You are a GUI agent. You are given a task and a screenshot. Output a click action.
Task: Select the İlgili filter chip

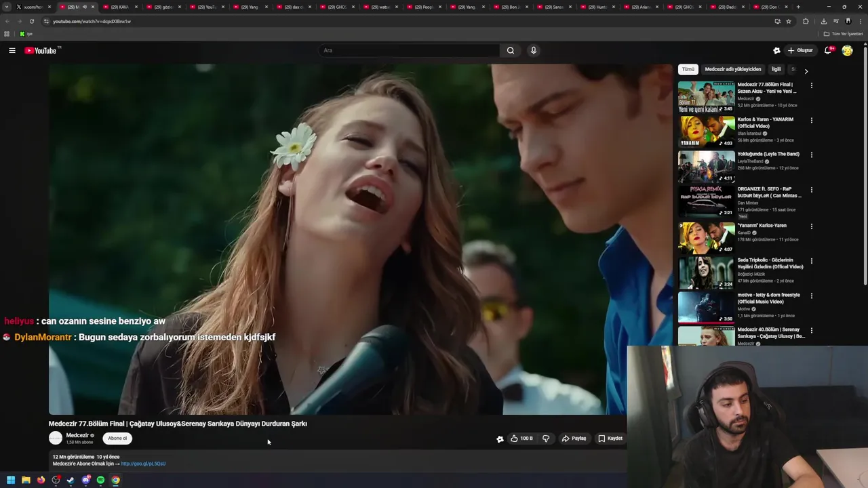776,69
